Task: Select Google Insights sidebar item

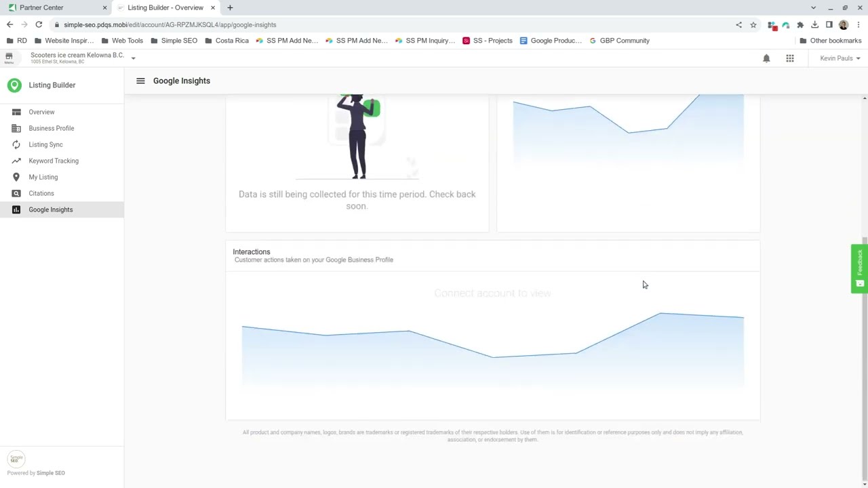Action: 62,209
